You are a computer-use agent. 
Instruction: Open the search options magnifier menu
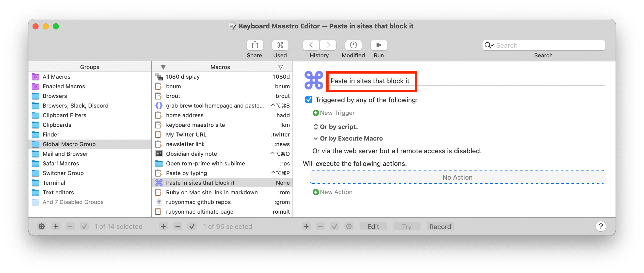click(x=489, y=45)
